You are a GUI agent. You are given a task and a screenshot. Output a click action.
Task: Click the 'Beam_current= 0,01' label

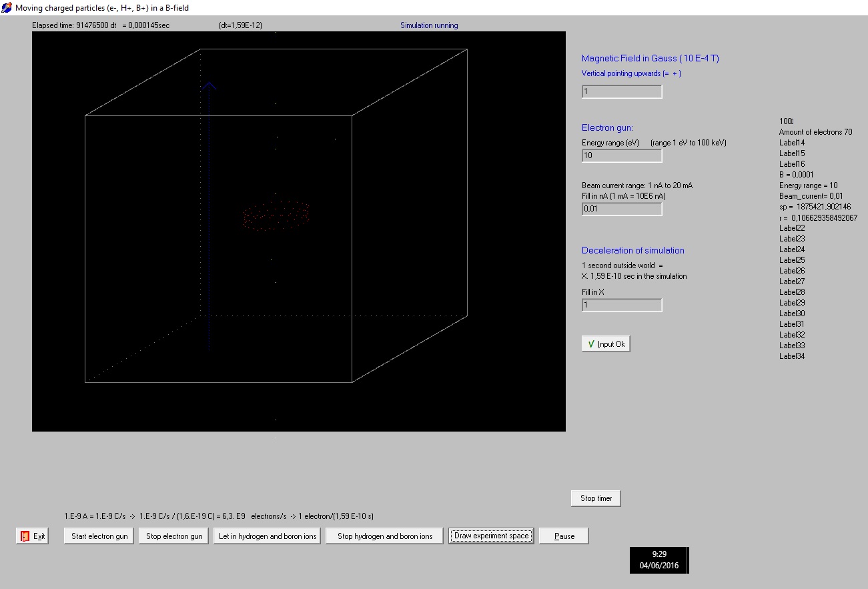812,196
